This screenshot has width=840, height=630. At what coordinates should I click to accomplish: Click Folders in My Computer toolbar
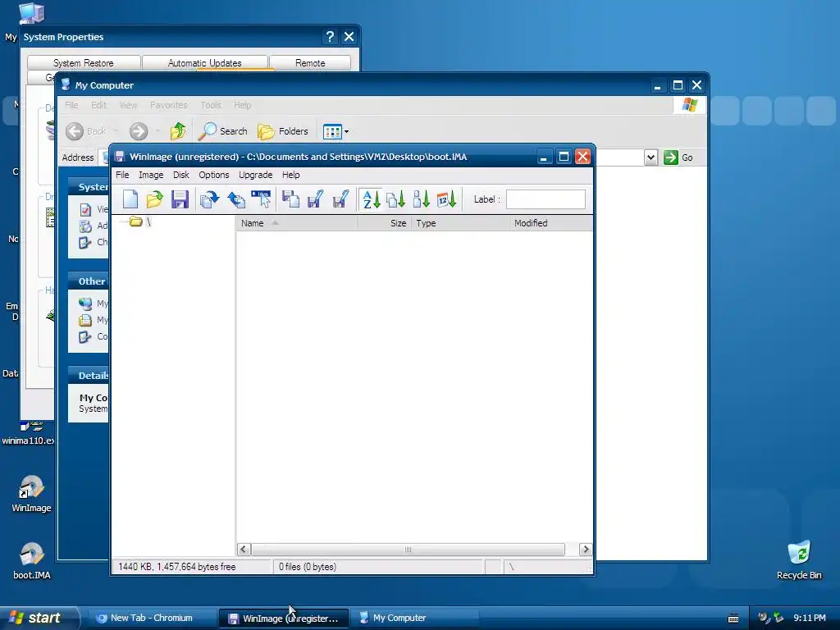click(283, 131)
